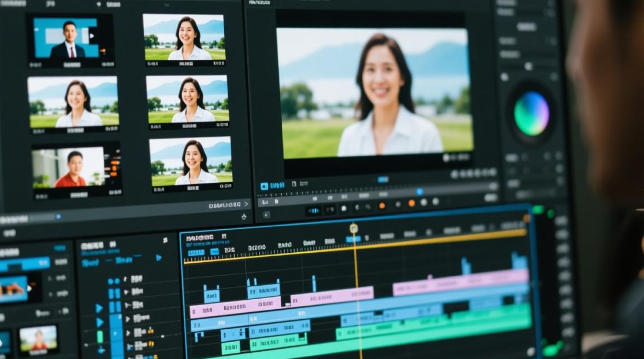Viewport: 644px width, 359px height.
Task: Toggle the green indicator in the track header panel
Action: coord(100,337)
